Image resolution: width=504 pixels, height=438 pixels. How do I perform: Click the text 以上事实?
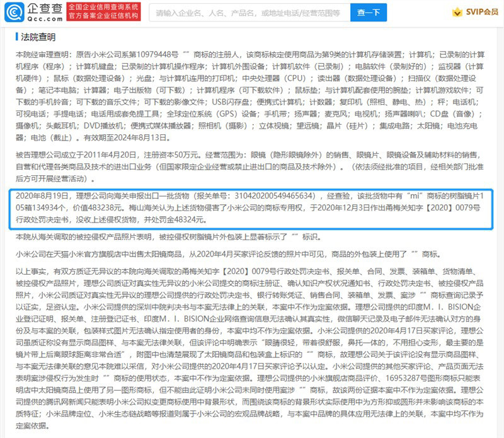[x=30, y=272]
